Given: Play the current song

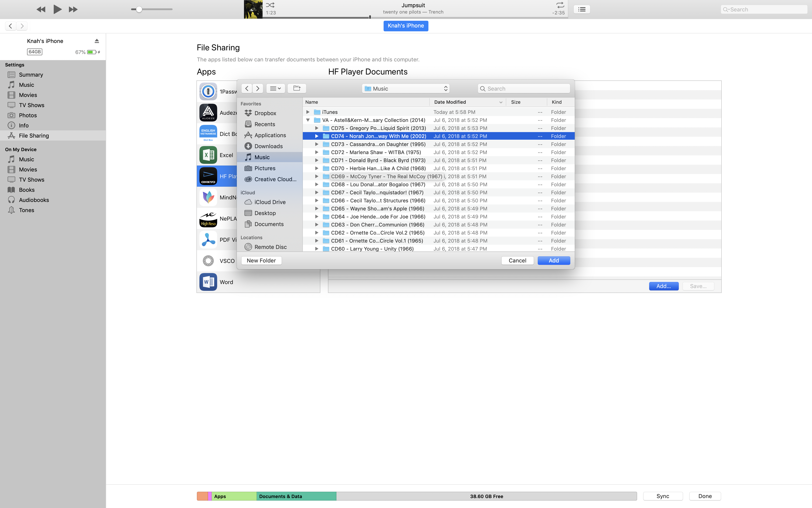Looking at the screenshot, I should (x=57, y=9).
